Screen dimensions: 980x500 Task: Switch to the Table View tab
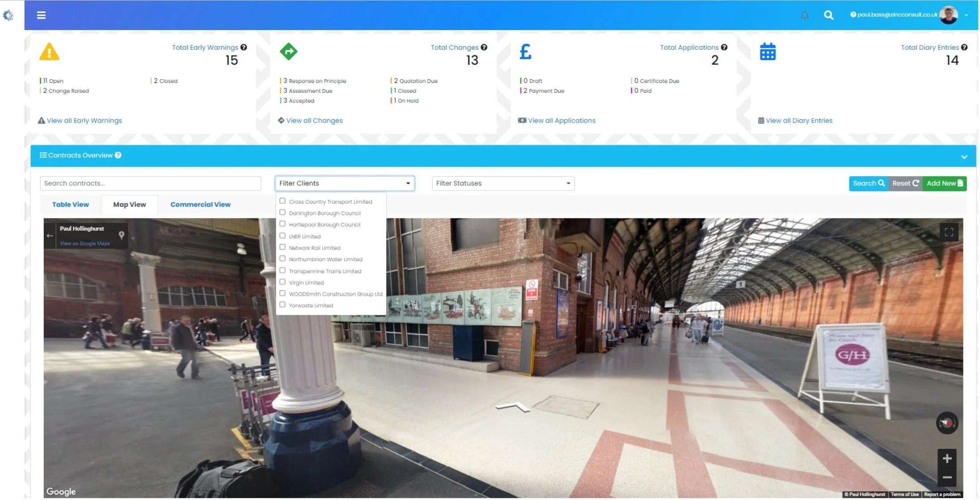70,205
